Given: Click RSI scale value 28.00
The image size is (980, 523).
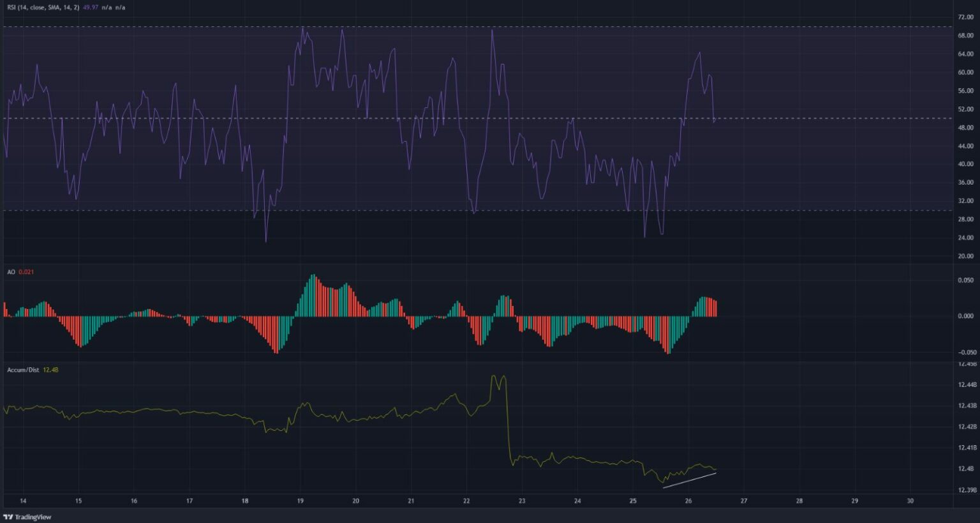Looking at the screenshot, I should 966,220.
